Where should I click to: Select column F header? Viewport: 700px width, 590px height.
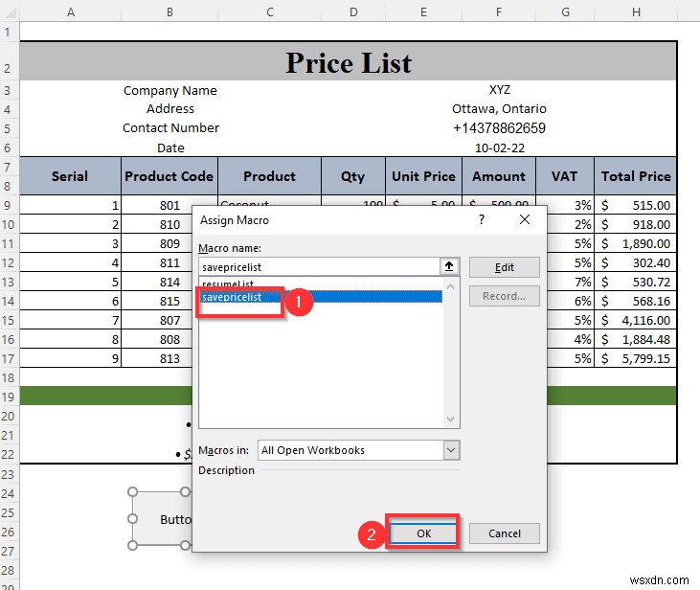499,12
